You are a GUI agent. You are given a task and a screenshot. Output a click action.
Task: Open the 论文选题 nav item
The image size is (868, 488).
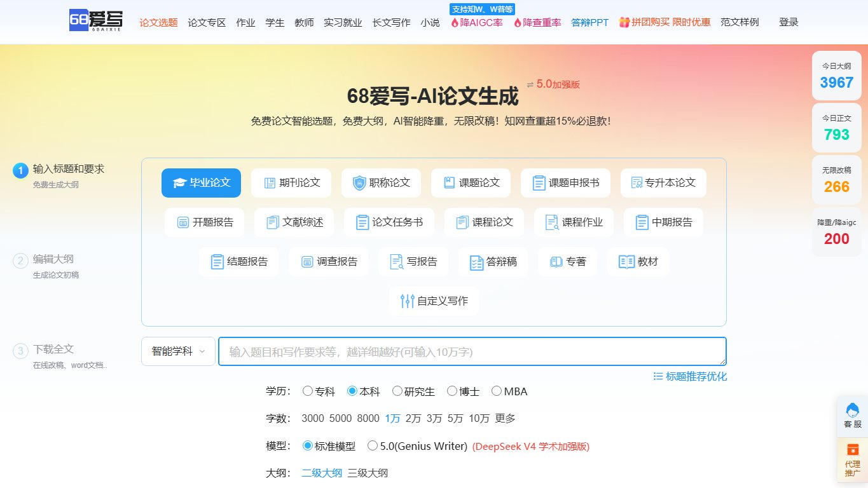click(159, 22)
